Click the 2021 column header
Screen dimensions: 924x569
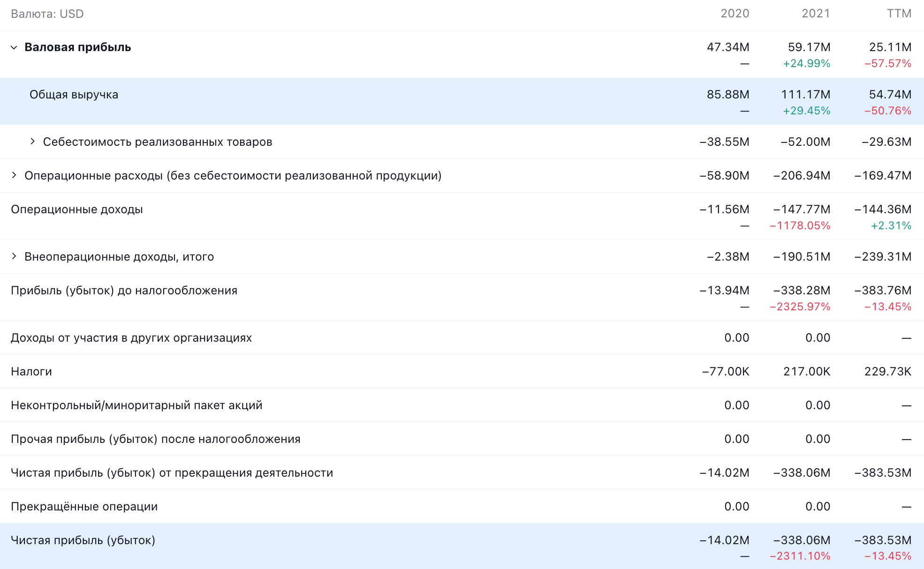816,14
